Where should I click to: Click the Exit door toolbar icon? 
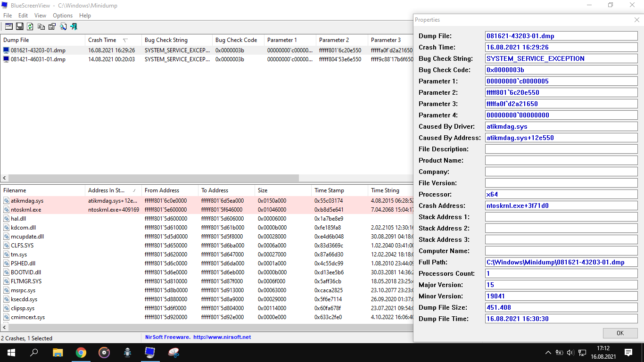pyautogui.click(x=74, y=26)
